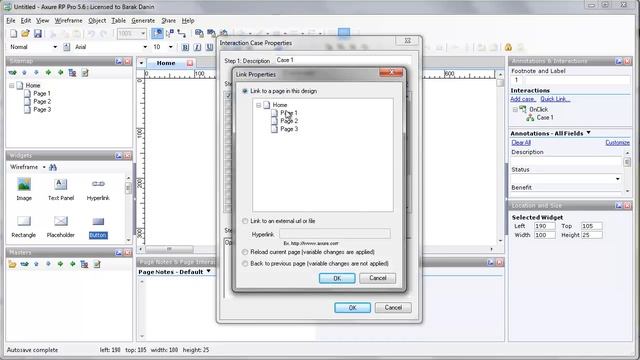Select the connector mode tool icon
Screen dimensions: 640x360
click(182, 33)
